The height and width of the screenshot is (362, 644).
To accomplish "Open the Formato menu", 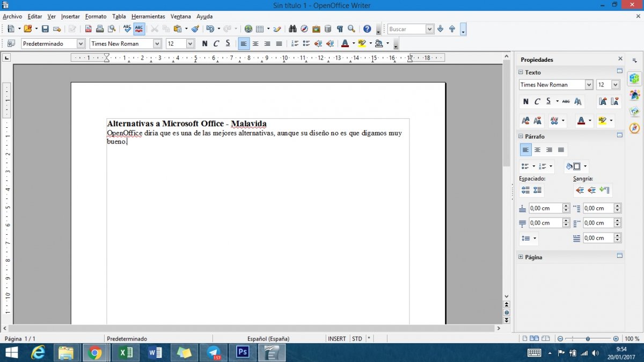I will [x=96, y=17].
